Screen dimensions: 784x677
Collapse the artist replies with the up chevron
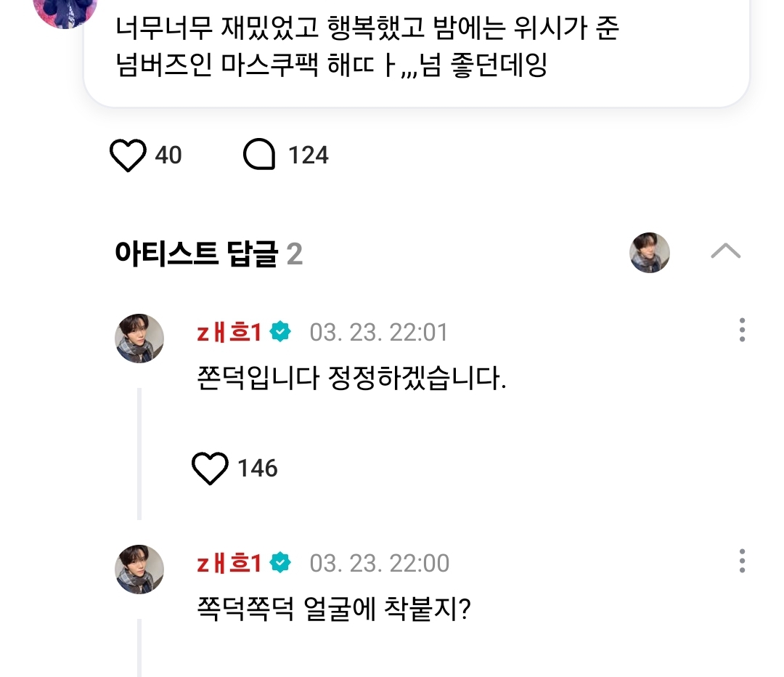[x=725, y=252]
